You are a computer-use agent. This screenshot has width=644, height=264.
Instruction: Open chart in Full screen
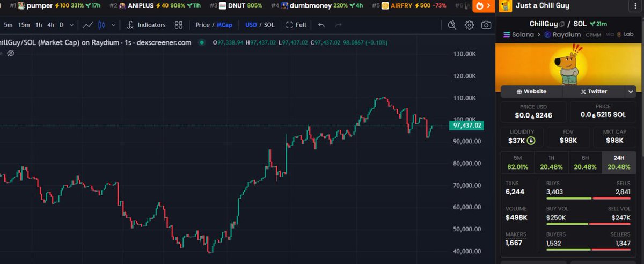tap(296, 25)
